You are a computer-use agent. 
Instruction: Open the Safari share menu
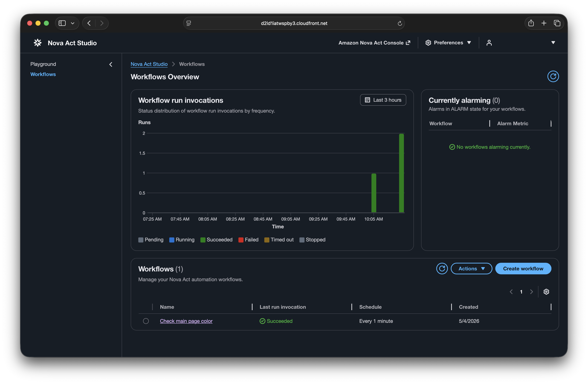(x=531, y=23)
